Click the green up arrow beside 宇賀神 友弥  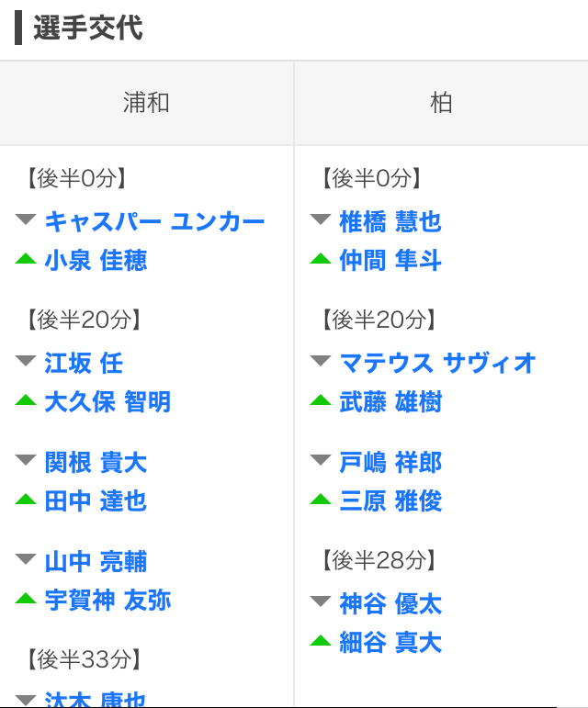26,599
